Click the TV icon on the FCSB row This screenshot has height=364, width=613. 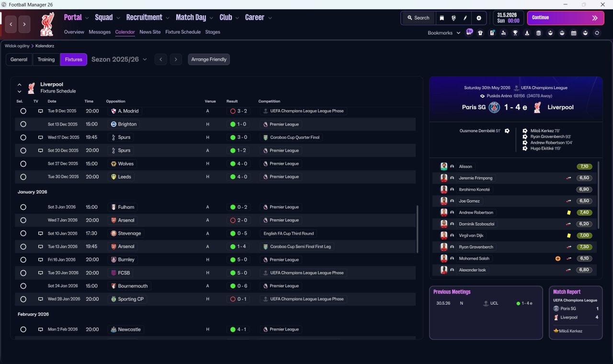[41, 273]
